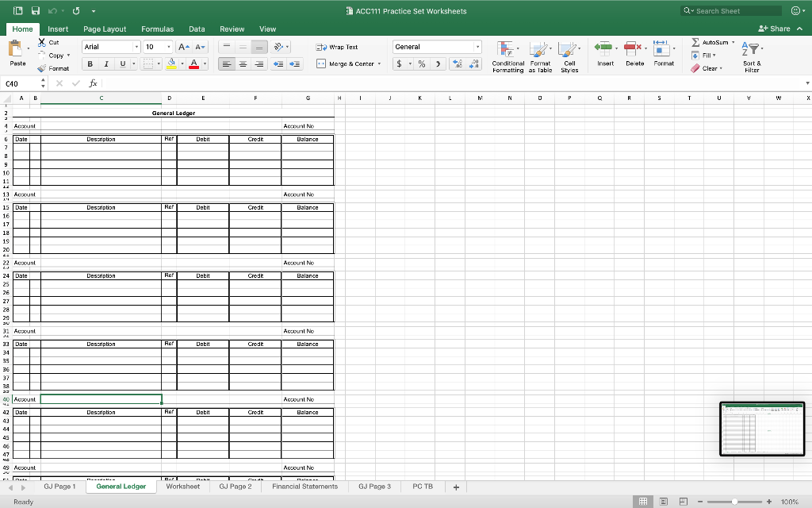Open the Insert ribbon tab

[x=58, y=29]
